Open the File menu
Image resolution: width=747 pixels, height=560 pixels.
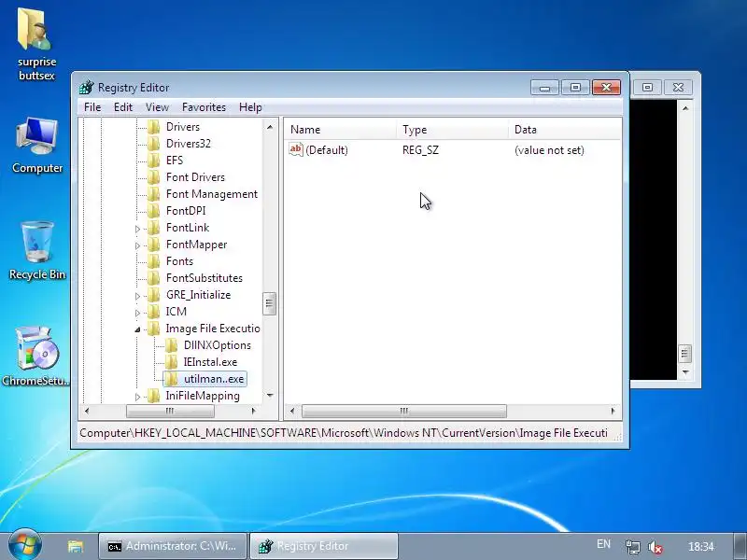[x=92, y=107]
